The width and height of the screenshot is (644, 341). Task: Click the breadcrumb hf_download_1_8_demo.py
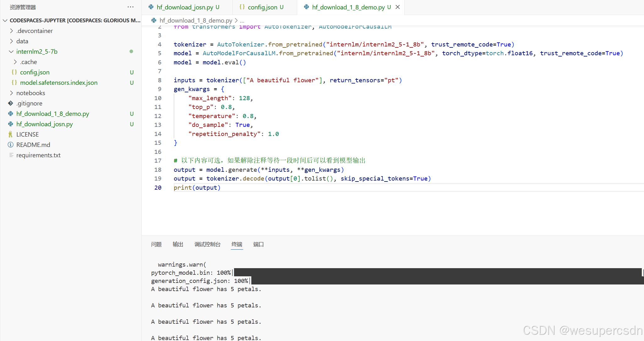(x=196, y=20)
